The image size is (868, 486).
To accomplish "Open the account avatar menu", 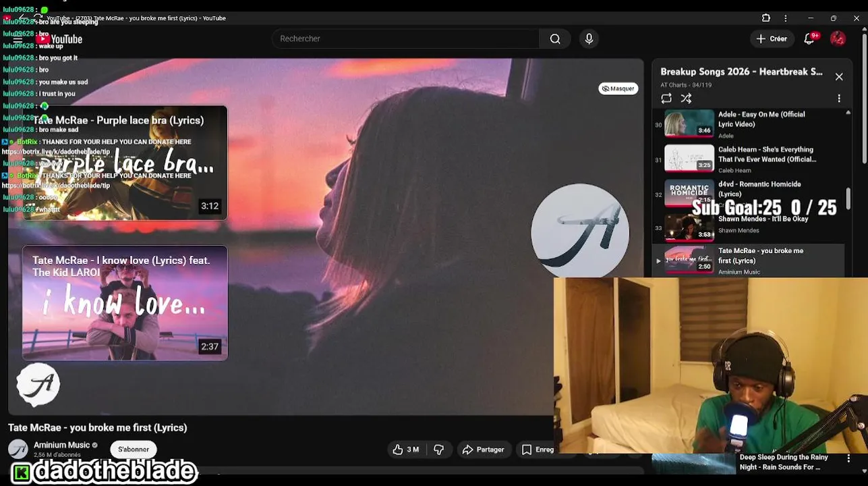I will pos(838,39).
